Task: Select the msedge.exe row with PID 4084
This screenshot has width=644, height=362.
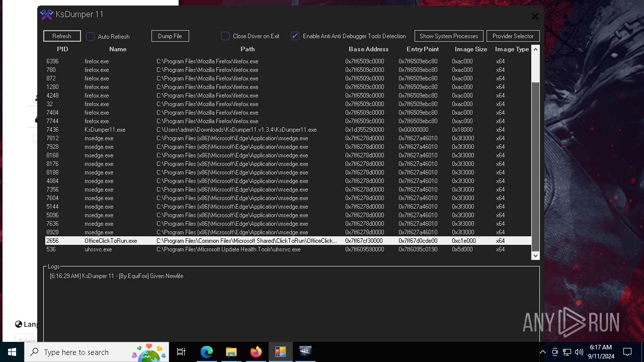Action: click(x=288, y=181)
